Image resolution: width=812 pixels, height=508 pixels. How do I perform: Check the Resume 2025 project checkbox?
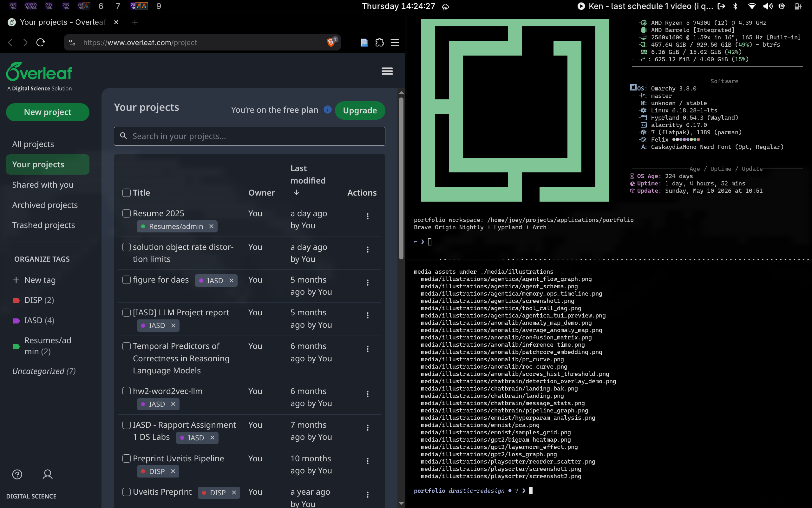pyautogui.click(x=127, y=213)
